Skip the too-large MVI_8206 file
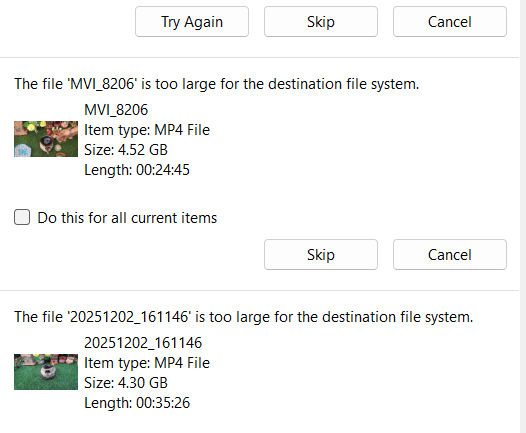Viewport: 526px width, 433px height. point(321,255)
